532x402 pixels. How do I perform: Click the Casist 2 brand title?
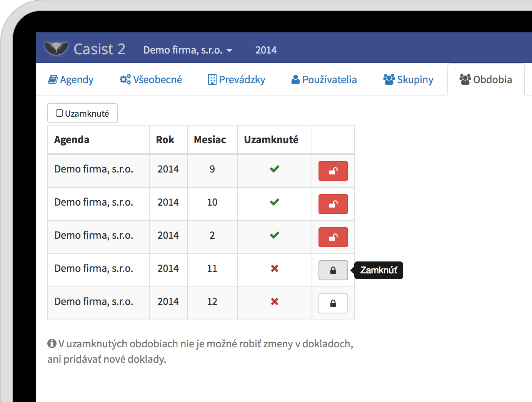99,49
